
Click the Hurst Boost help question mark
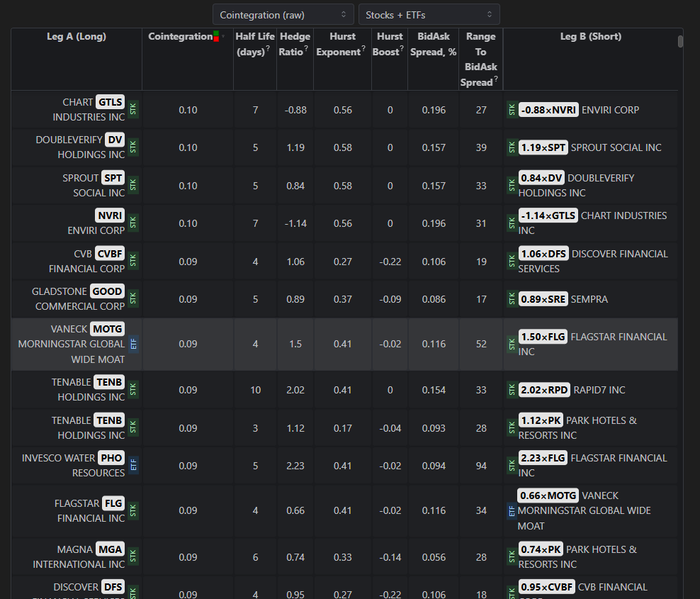[x=402, y=48]
